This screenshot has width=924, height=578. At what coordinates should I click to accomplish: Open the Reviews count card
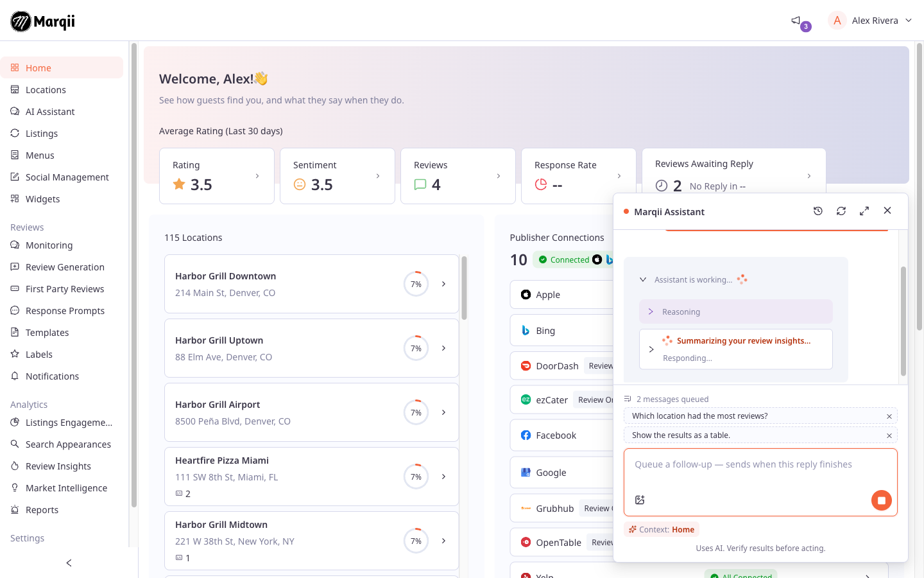pyautogui.click(x=458, y=176)
